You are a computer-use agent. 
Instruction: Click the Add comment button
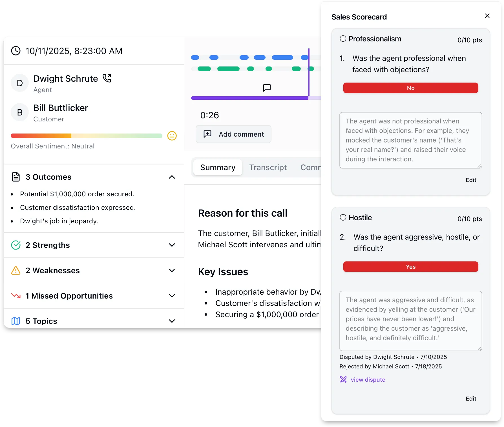click(233, 134)
